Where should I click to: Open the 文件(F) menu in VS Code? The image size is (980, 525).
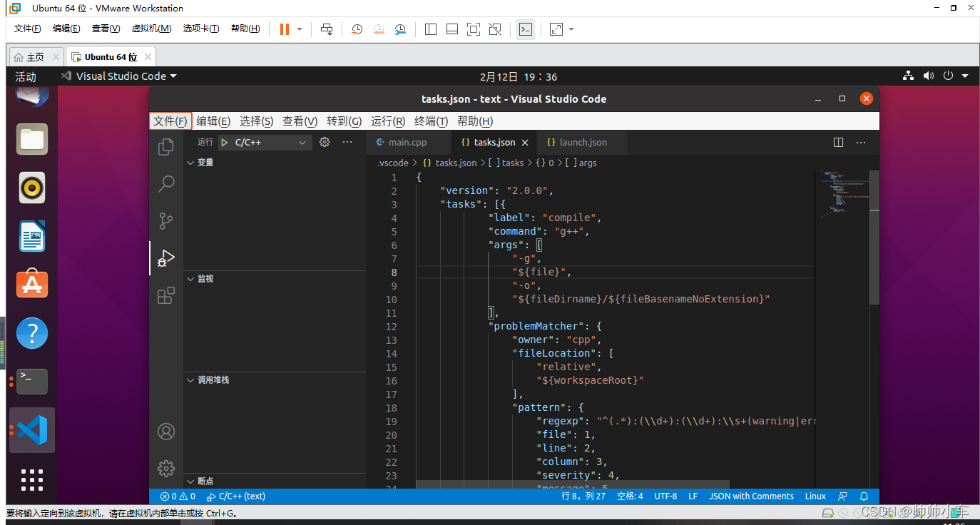[x=170, y=121]
